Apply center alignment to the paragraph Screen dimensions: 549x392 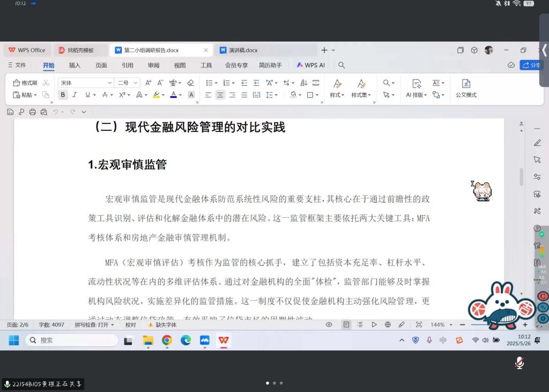click(220, 95)
